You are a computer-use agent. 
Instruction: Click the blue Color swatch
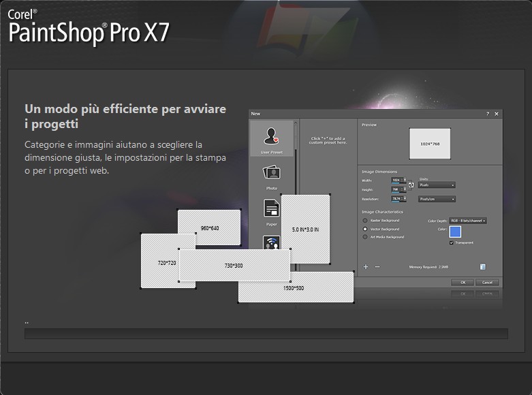coord(455,232)
